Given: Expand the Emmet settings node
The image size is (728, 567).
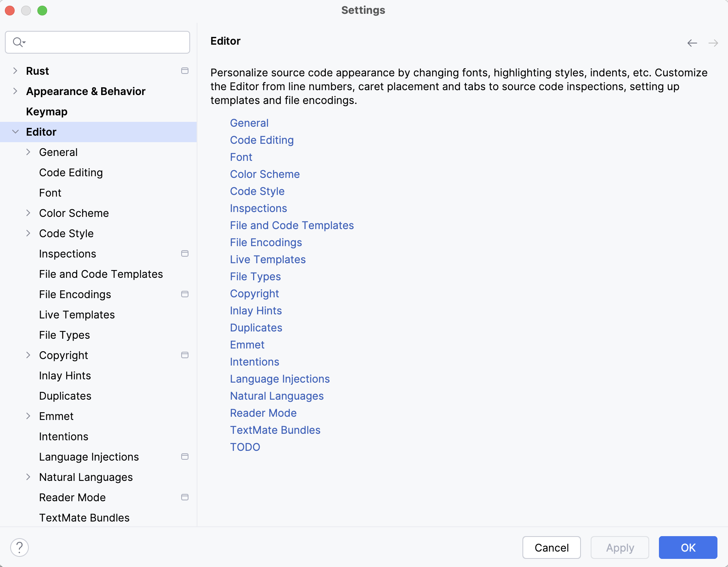Looking at the screenshot, I should pos(28,416).
